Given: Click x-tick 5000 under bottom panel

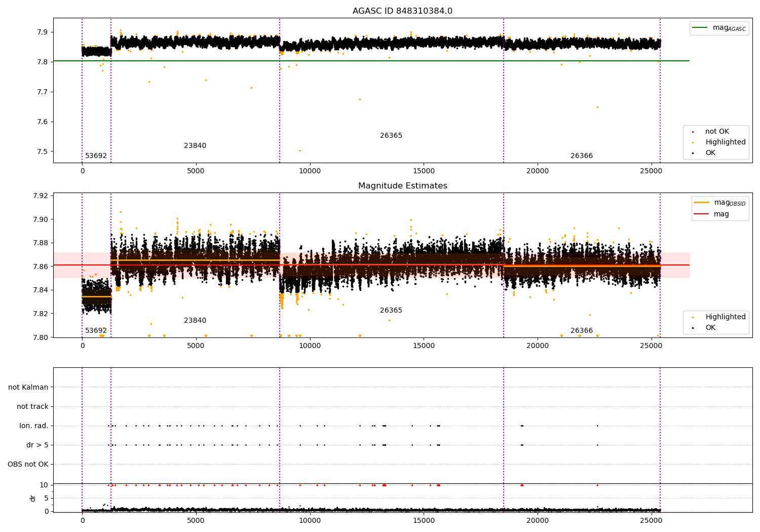Looking at the screenshot, I should [196, 521].
